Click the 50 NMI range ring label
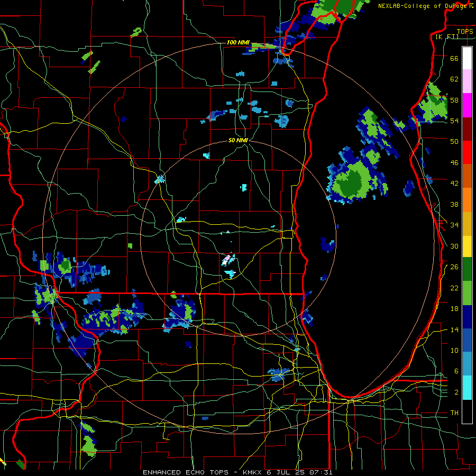Screen dimensions: 476x476 pyautogui.click(x=238, y=140)
